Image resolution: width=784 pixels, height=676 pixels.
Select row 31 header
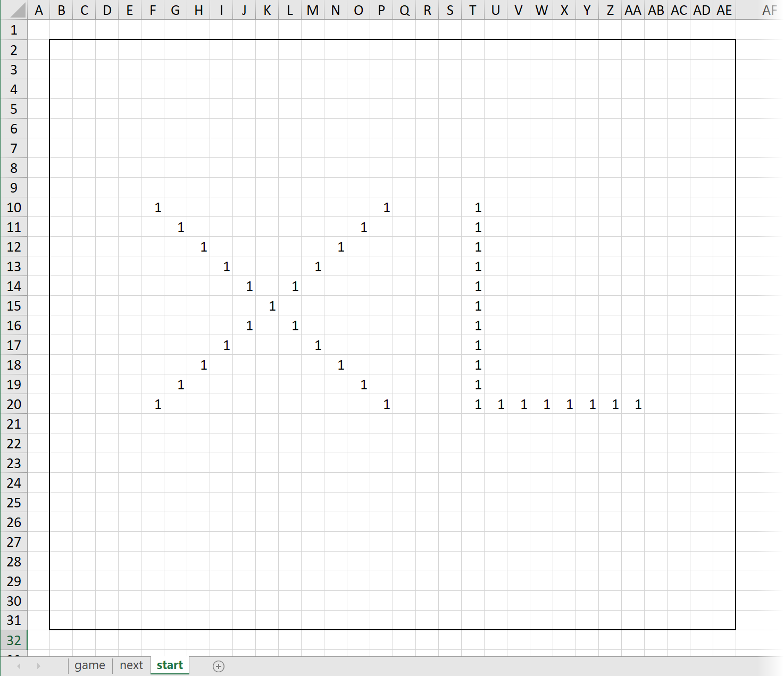[14, 620]
